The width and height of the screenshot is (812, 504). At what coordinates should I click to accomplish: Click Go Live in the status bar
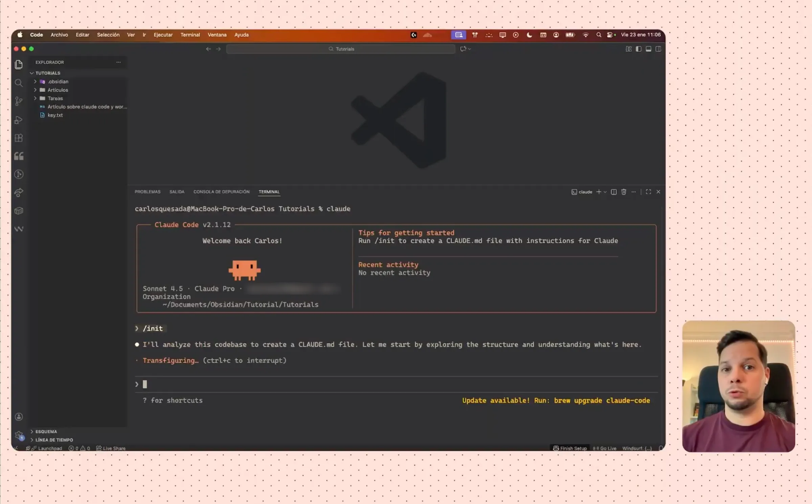tap(605, 448)
